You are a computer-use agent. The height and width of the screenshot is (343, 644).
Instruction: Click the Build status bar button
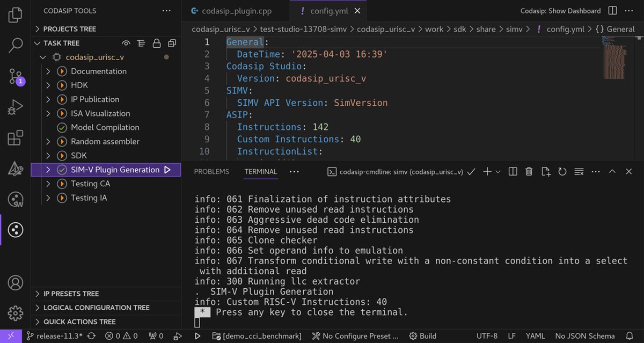423,336
